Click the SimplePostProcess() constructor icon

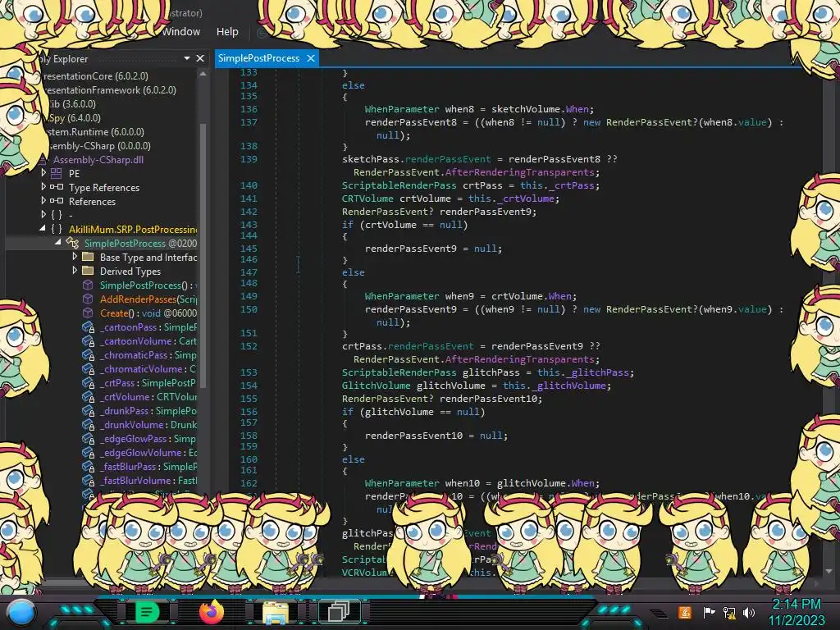click(x=88, y=285)
